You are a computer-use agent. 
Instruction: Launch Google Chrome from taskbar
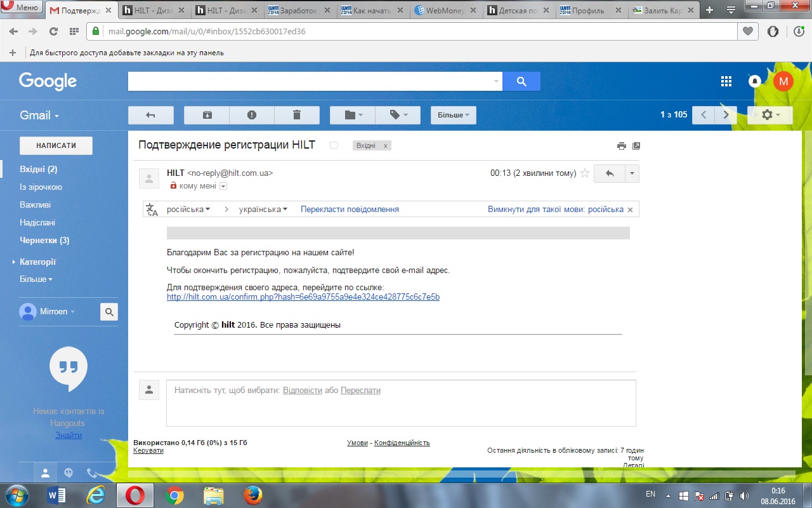pos(174,495)
